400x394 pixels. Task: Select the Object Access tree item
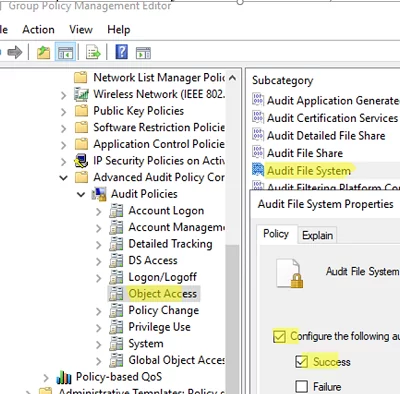[163, 294]
